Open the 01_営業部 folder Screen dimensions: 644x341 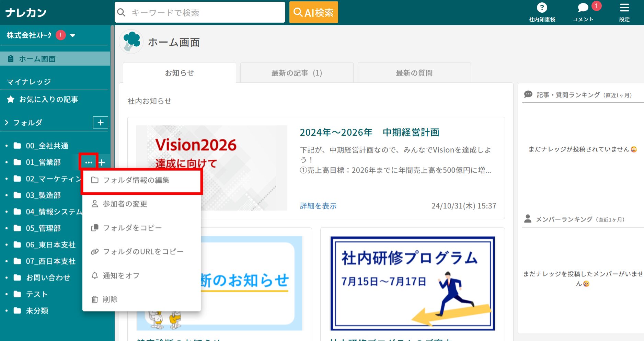tap(43, 162)
